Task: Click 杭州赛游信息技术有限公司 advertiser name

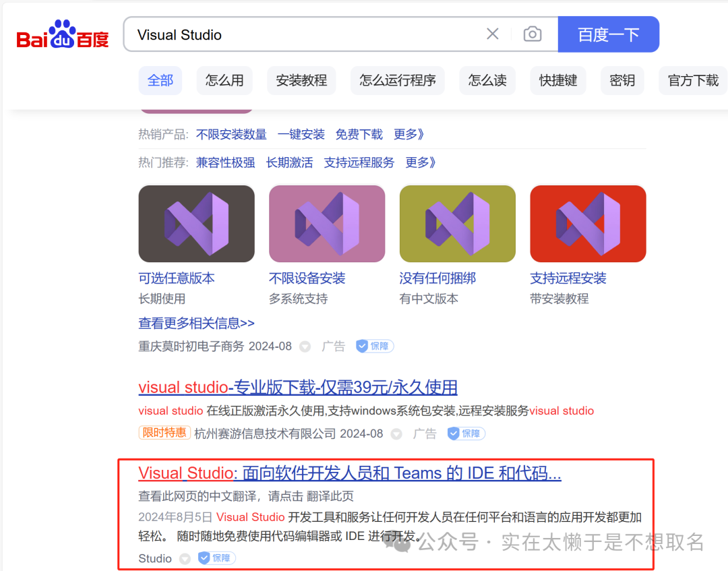Action: click(x=265, y=433)
